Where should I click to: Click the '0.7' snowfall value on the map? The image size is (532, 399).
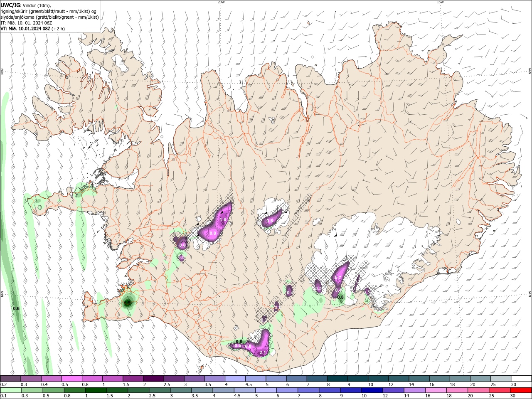coord(338,278)
